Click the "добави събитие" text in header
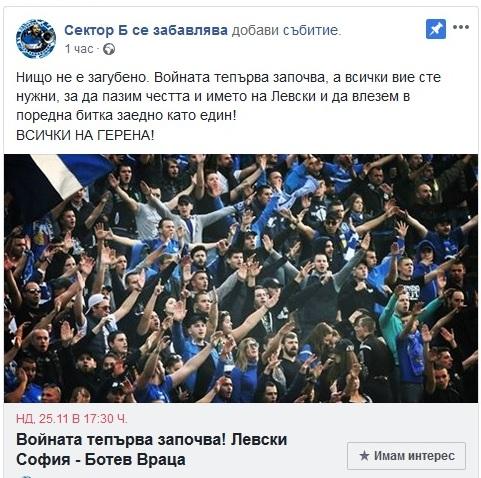Screen dimensions: 481x478 (285, 30)
